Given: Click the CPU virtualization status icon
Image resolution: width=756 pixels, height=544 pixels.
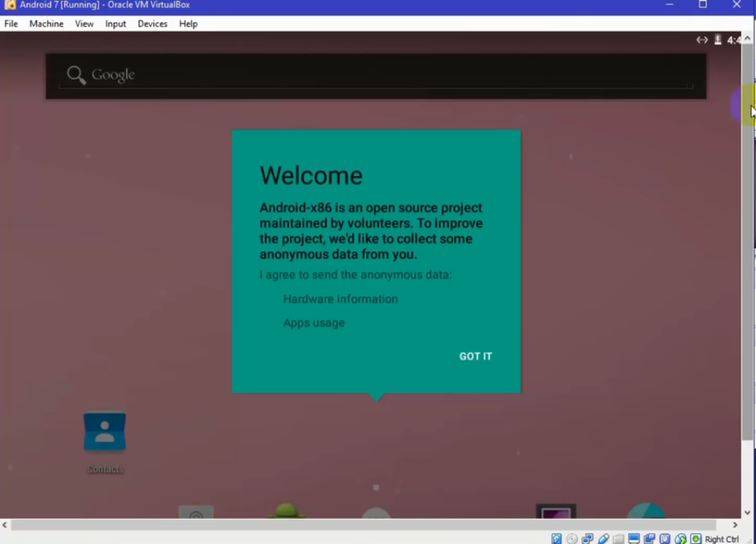Looking at the screenshot, I should coord(664,539).
